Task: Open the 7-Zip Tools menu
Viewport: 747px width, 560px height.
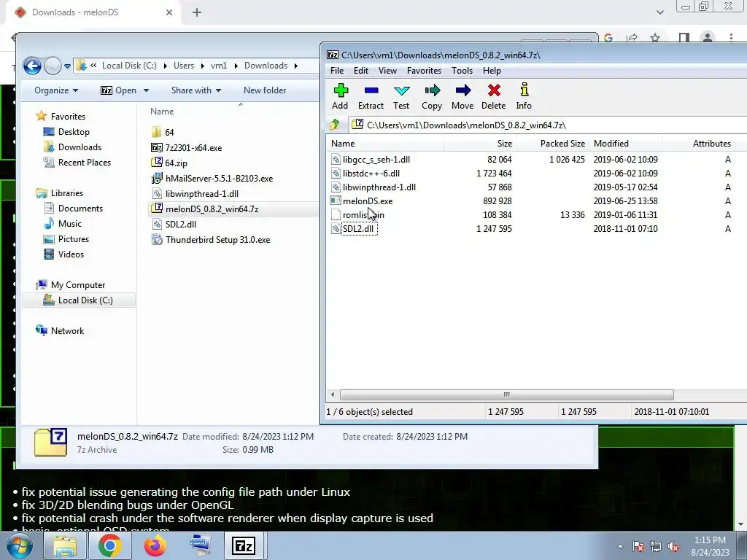Action: 462,71
